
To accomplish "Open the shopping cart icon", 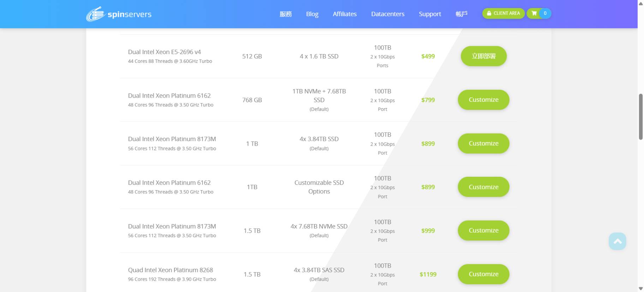I will (x=534, y=13).
